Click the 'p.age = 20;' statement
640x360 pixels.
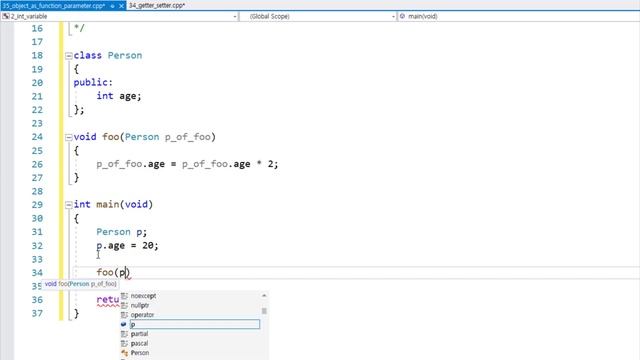(127, 245)
